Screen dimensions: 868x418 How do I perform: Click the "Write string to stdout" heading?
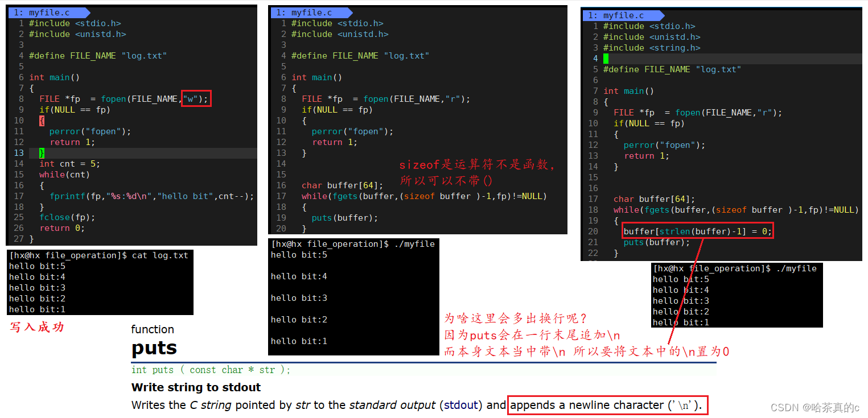196,387
